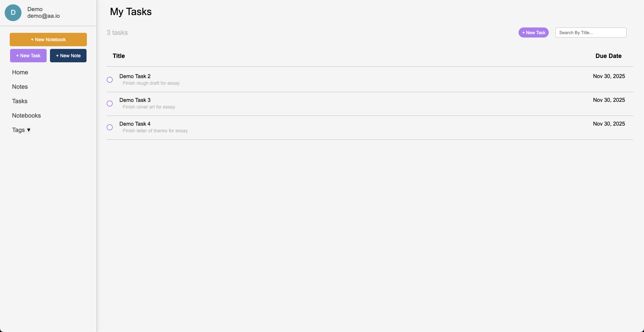Screen dimensions: 644x332
Task: Focus the Search By Title field
Action: point(591,32)
